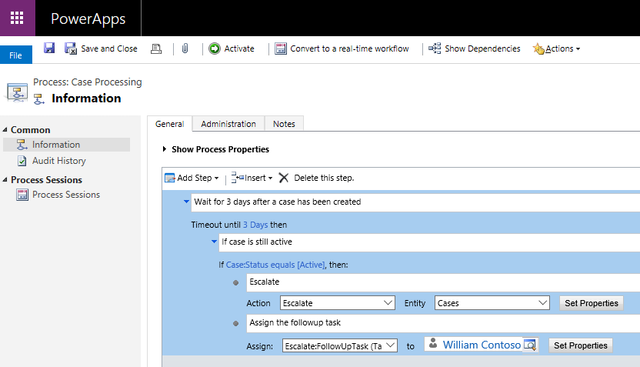
Task: Open the PowerApps app launcher waffle
Action: tap(17, 18)
